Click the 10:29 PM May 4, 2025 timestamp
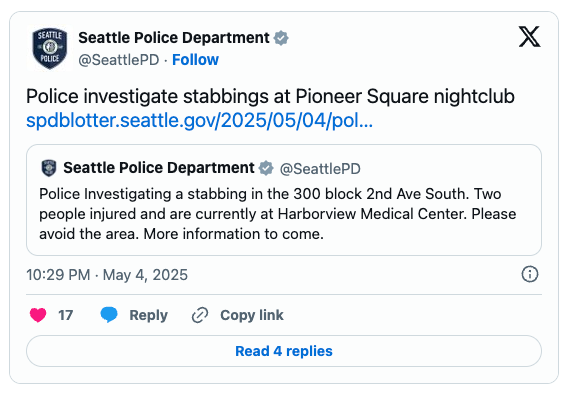The height and width of the screenshot is (394, 566). pyautogui.click(x=107, y=275)
